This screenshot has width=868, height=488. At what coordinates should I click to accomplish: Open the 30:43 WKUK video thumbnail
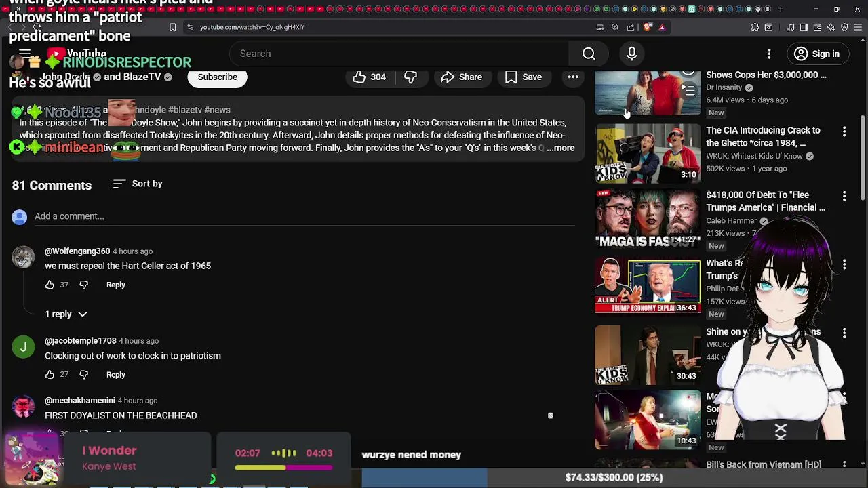pos(648,355)
